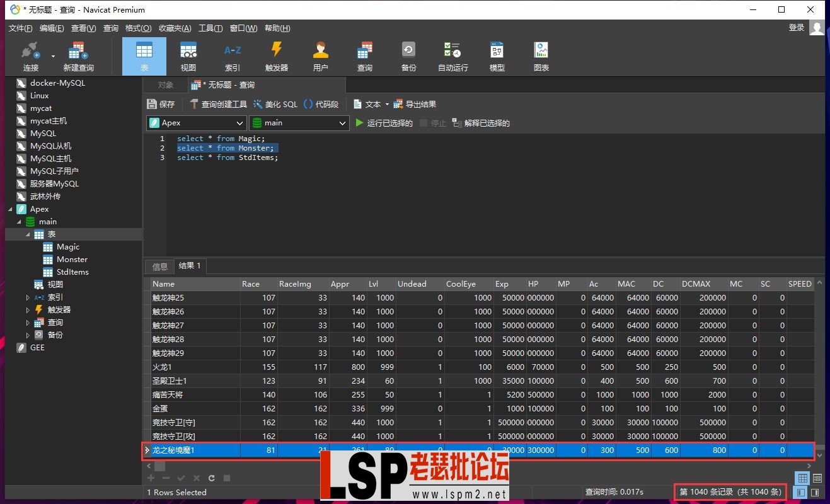Click the user avatar icon next to 登录
830x504 pixels.
(x=817, y=28)
